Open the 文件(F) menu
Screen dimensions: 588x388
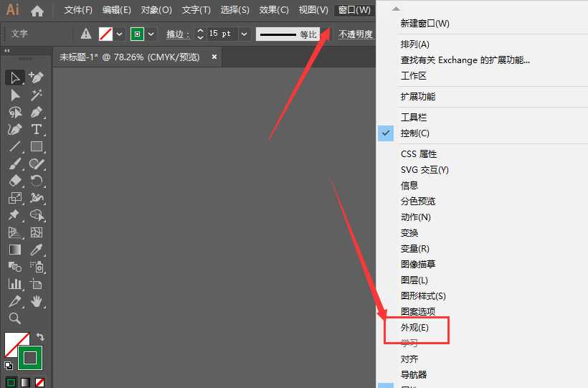(78, 10)
